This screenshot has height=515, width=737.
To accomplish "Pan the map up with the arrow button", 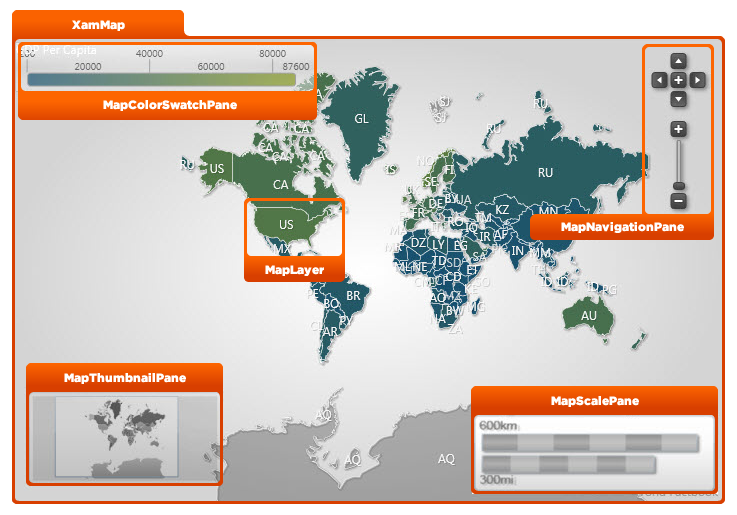I will coord(678,62).
